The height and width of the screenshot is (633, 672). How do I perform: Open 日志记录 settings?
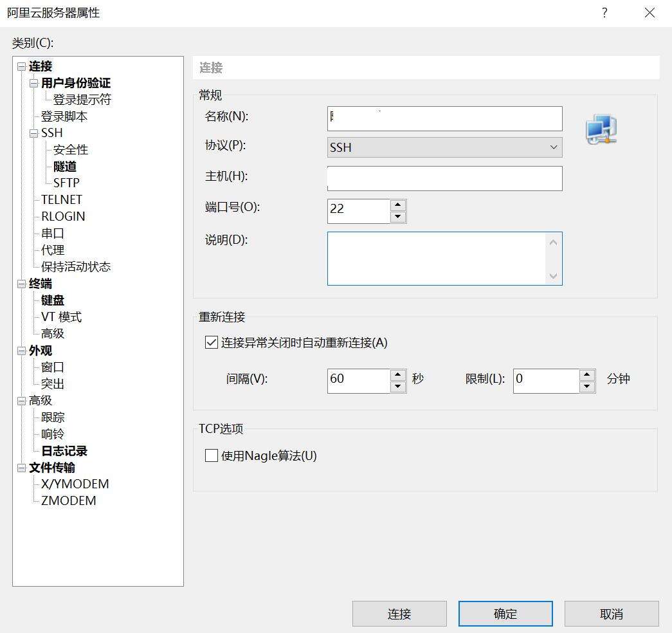click(64, 451)
